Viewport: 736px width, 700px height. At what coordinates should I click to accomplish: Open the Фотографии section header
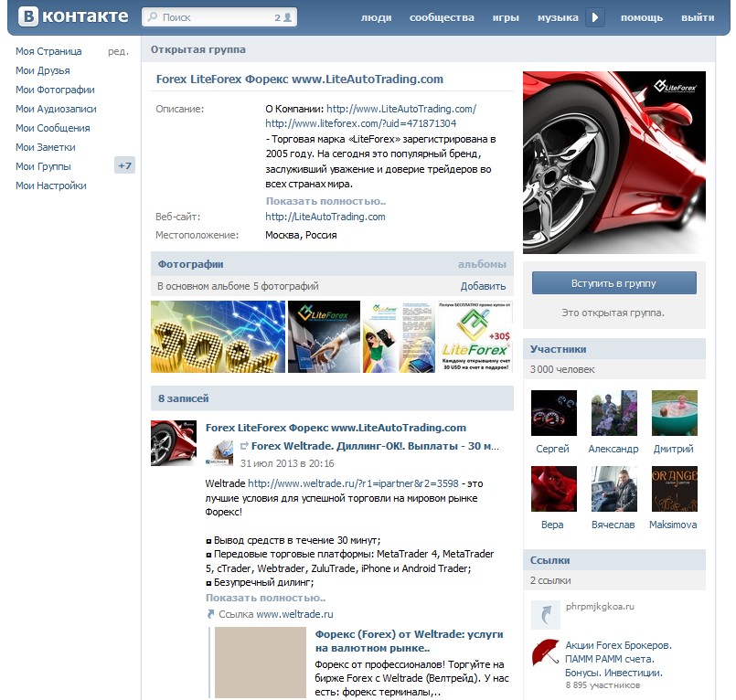point(190,264)
